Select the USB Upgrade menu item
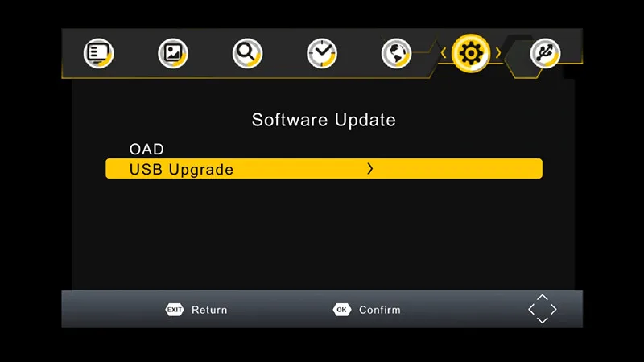Screen dimensions: 644x362 (x=324, y=169)
